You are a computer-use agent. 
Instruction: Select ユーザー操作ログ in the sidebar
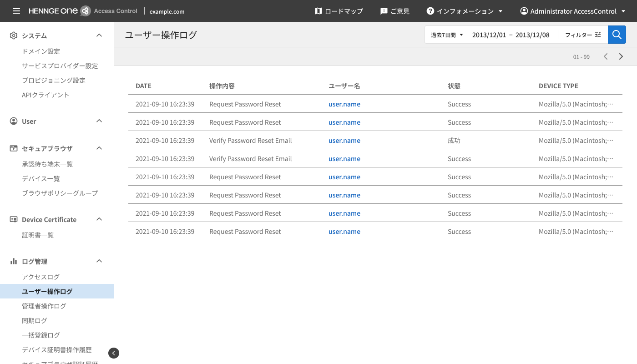(x=57, y=291)
